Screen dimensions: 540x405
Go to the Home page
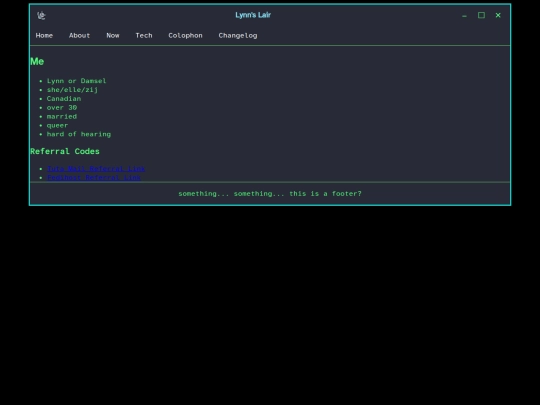tap(44, 35)
